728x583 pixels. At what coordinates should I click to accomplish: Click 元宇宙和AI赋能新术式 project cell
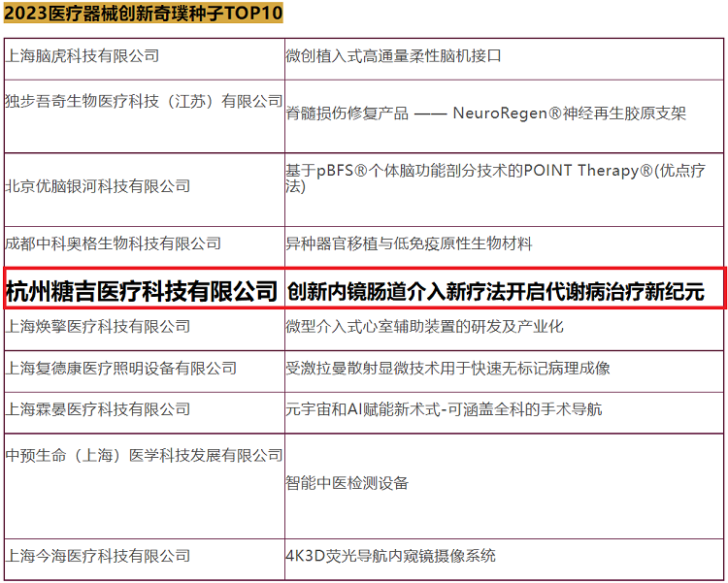coord(504,412)
